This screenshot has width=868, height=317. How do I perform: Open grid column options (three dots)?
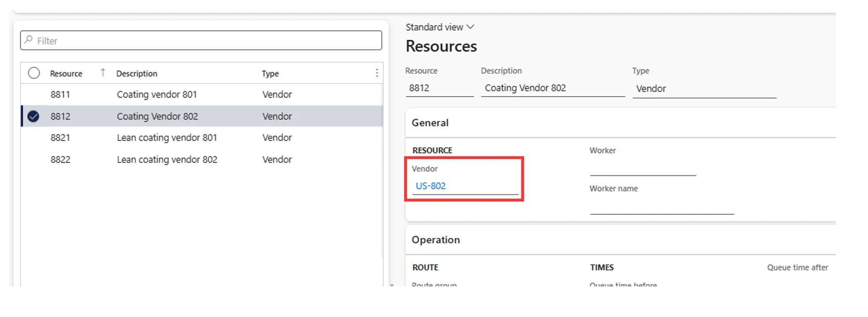point(376,73)
